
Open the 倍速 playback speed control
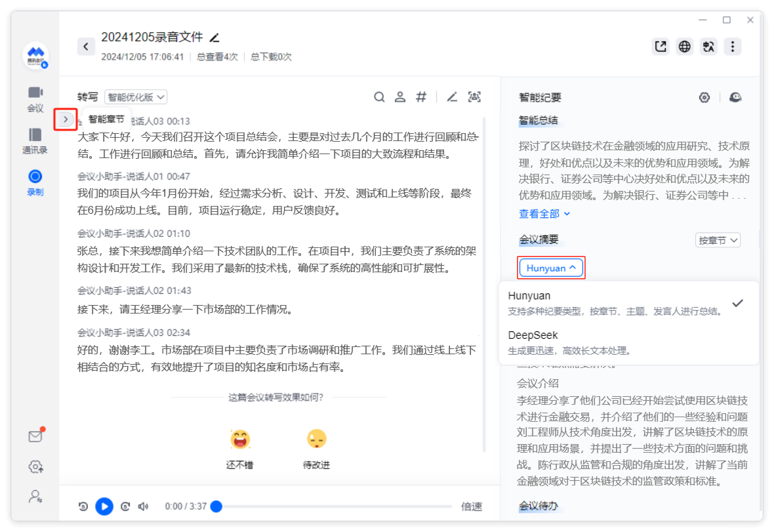[471, 507]
